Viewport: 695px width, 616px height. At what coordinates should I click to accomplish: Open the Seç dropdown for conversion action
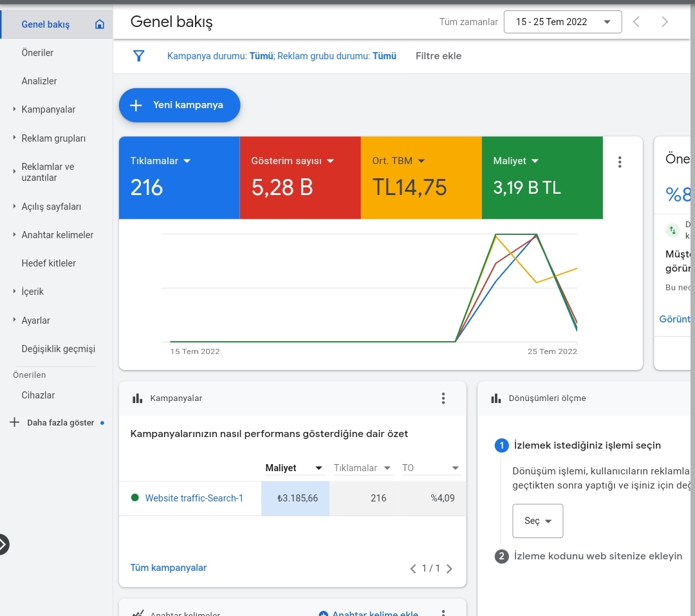[537, 521]
